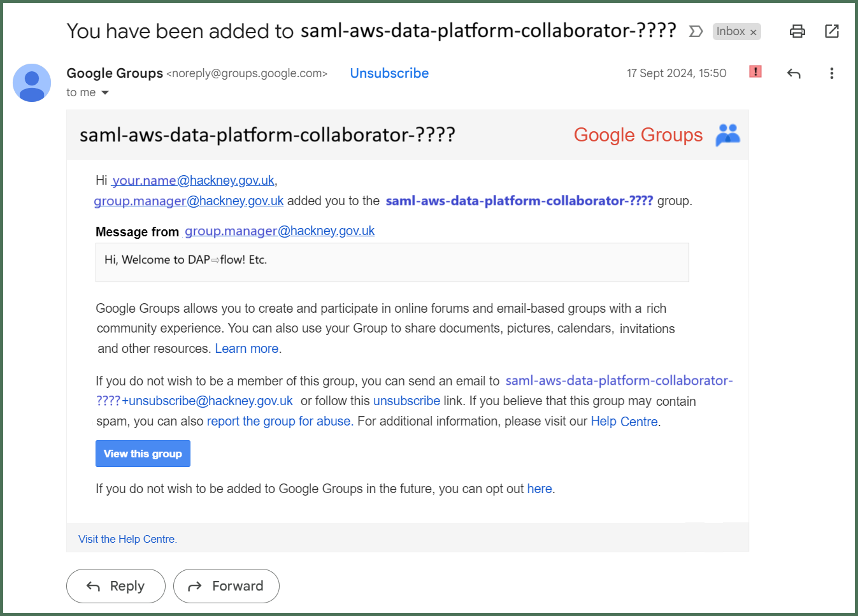Open the Help Centre link in paragraph

tap(624, 421)
